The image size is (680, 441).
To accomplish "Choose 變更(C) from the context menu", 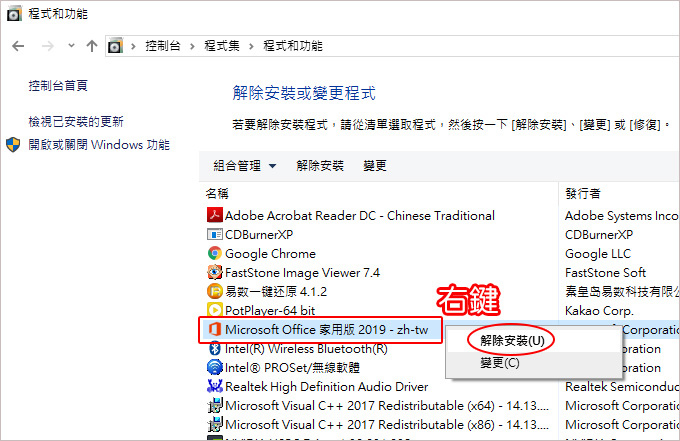I will [500, 363].
